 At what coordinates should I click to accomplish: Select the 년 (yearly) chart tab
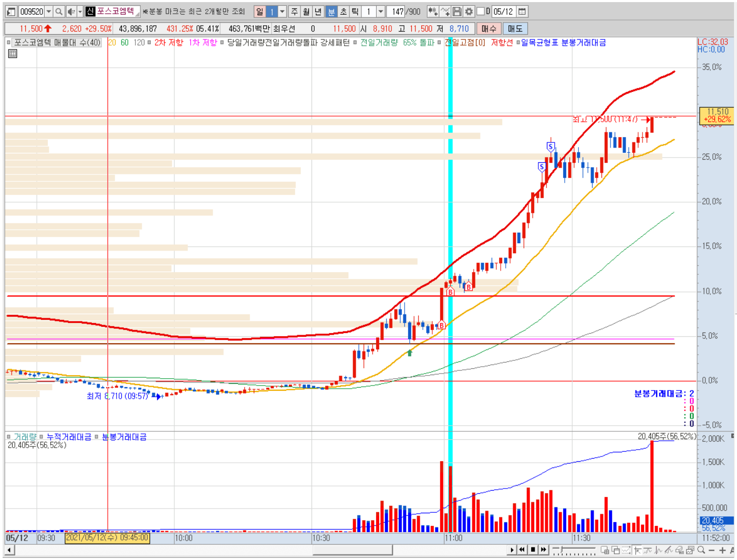tap(318, 12)
